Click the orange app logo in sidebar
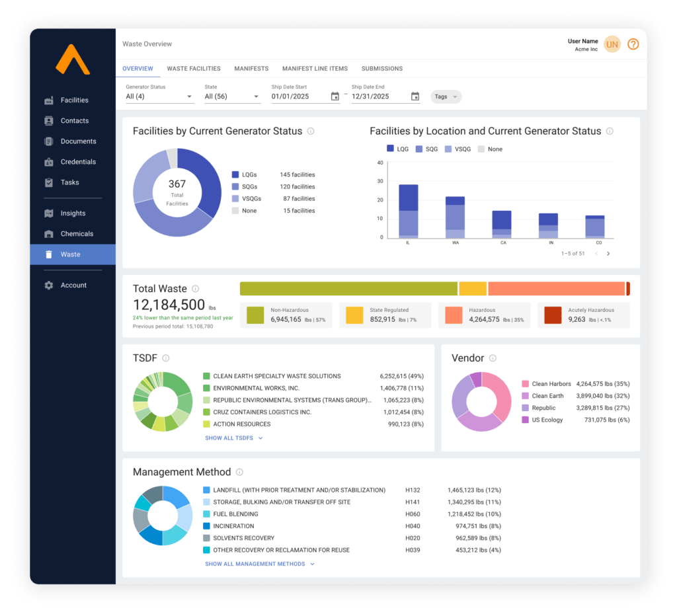The height and width of the screenshot is (616, 677). click(73, 61)
